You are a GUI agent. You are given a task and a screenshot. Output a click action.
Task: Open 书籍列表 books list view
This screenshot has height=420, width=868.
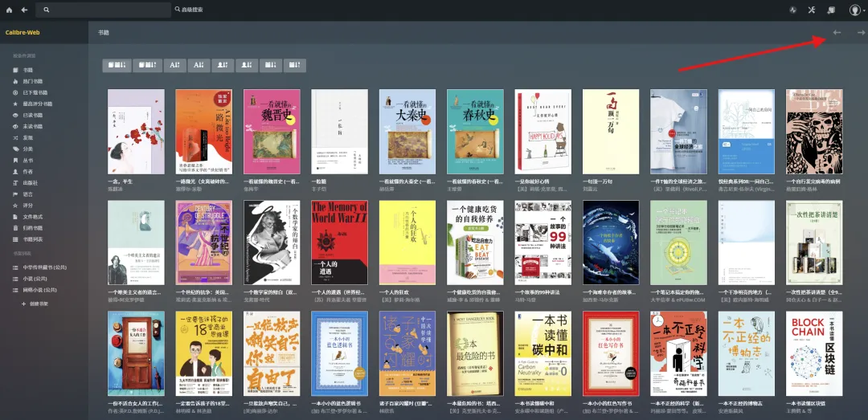[x=27, y=239]
